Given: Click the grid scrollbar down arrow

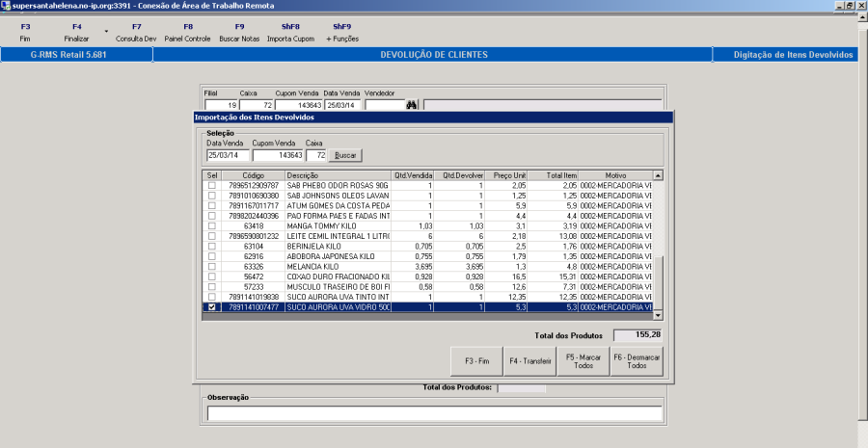Looking at the screenshot, I should coord(658,315).
